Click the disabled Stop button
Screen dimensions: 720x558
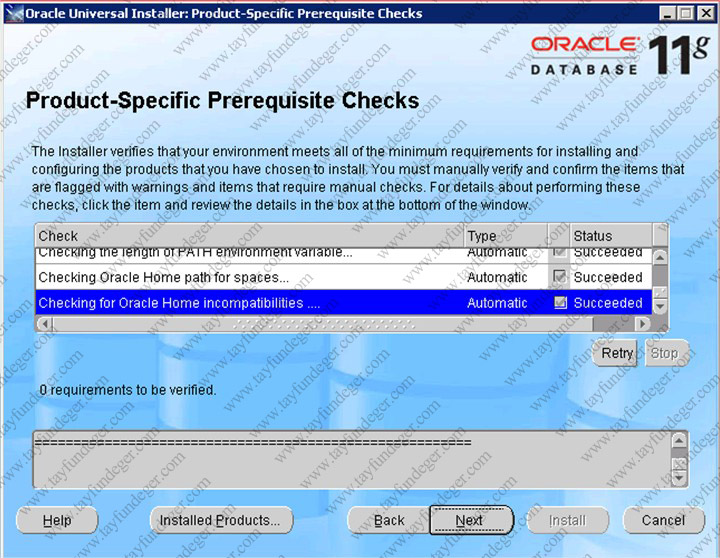(x=666, y=353)
